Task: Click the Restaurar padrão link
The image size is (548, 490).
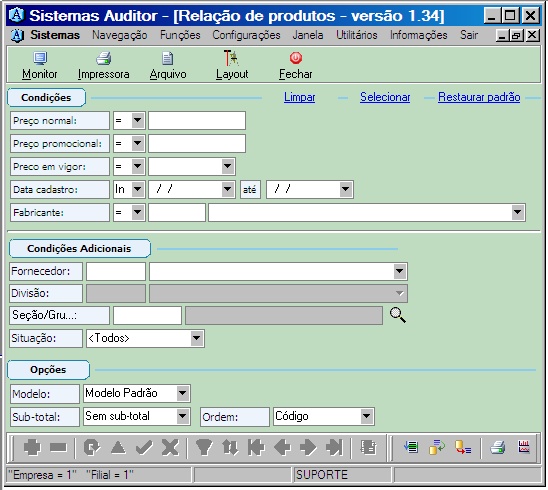Action: [x=479, y=97]
